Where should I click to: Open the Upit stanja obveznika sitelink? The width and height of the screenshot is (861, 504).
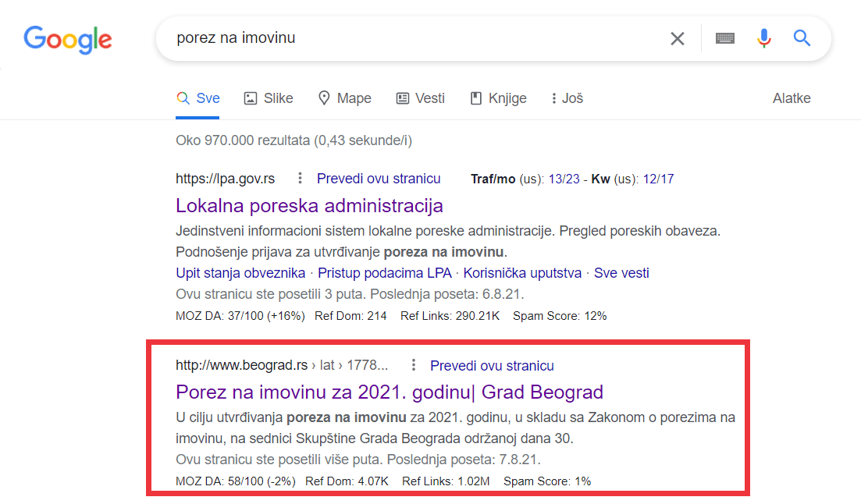click(x=240, y=273)
